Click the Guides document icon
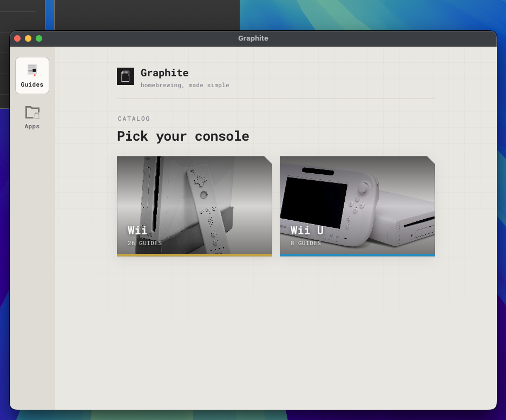The width and height of the screenshot is (506, 420). (32, 70)
